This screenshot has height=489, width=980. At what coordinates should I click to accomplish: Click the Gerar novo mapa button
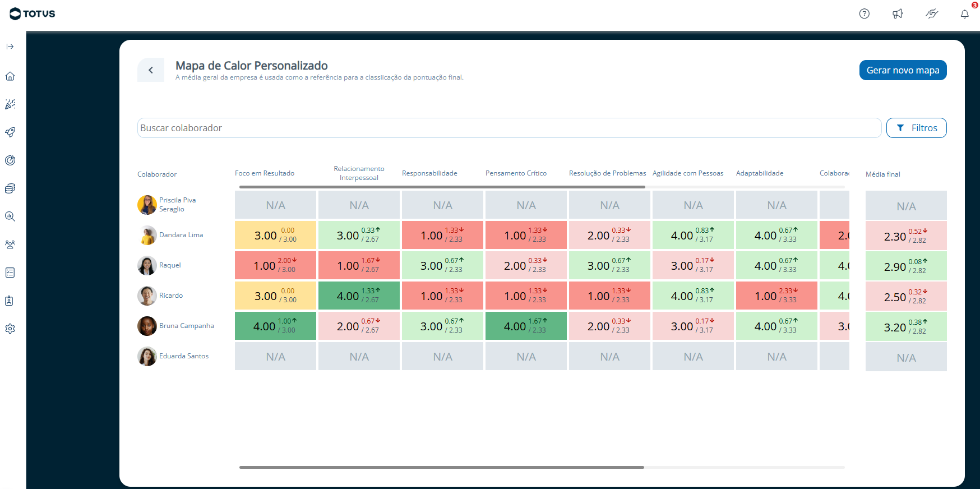(903, 70)
